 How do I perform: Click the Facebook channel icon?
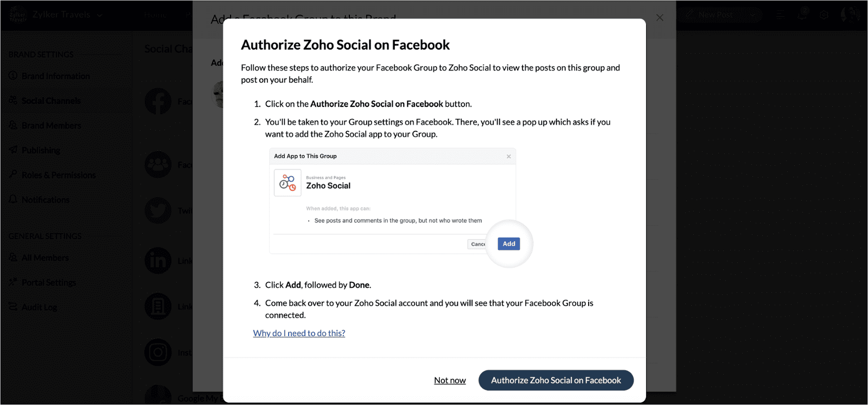(158, 101)
